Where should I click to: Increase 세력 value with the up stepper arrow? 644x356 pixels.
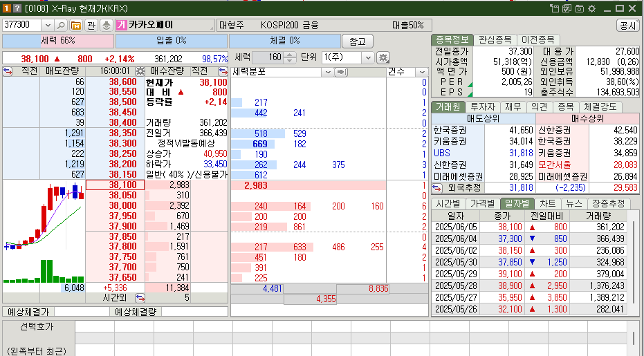pos(290,55)
